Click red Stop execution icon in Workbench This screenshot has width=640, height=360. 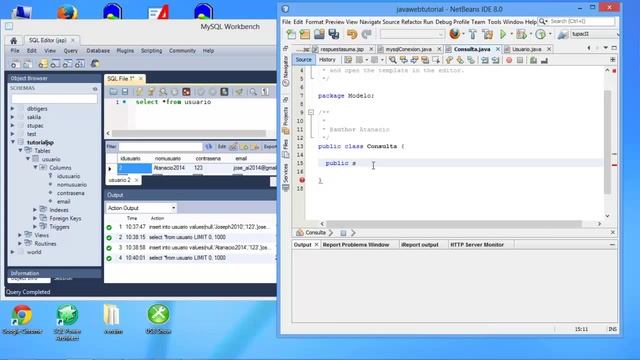point(187,92)
